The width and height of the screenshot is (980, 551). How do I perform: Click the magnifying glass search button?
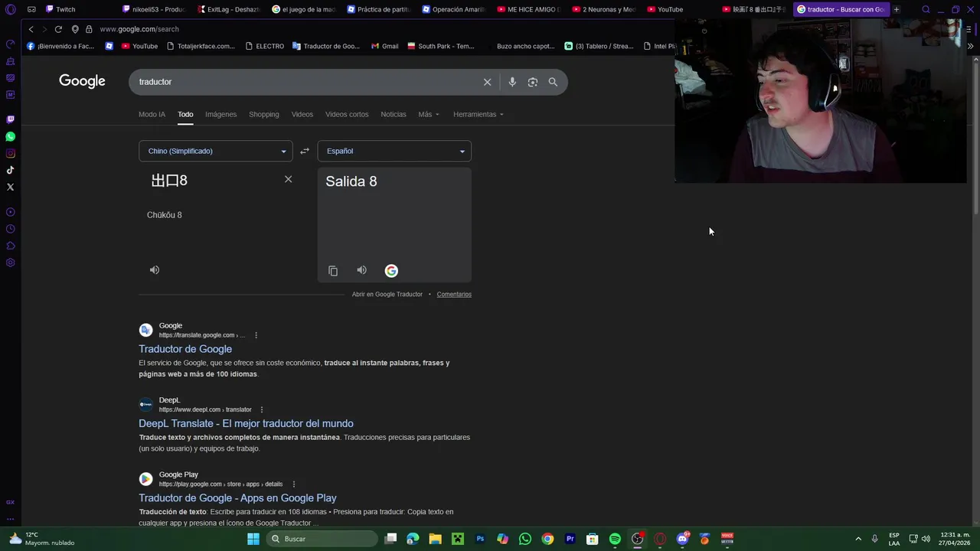[x=553, y=82]
